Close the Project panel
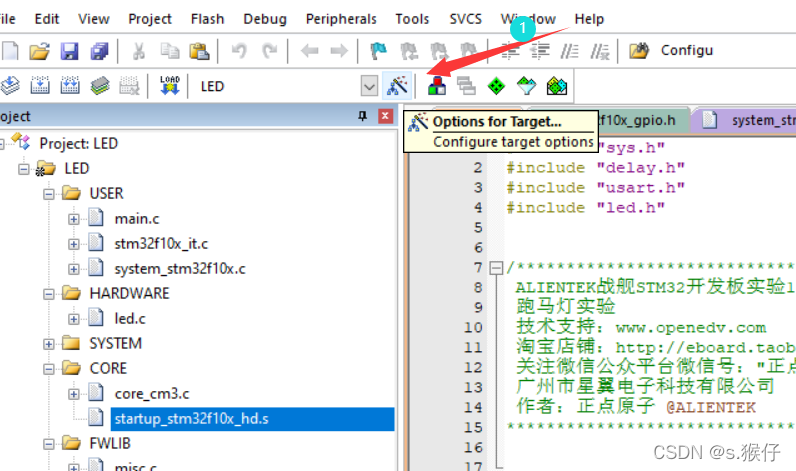Screen dimensions: 796x471 point(385,116)
